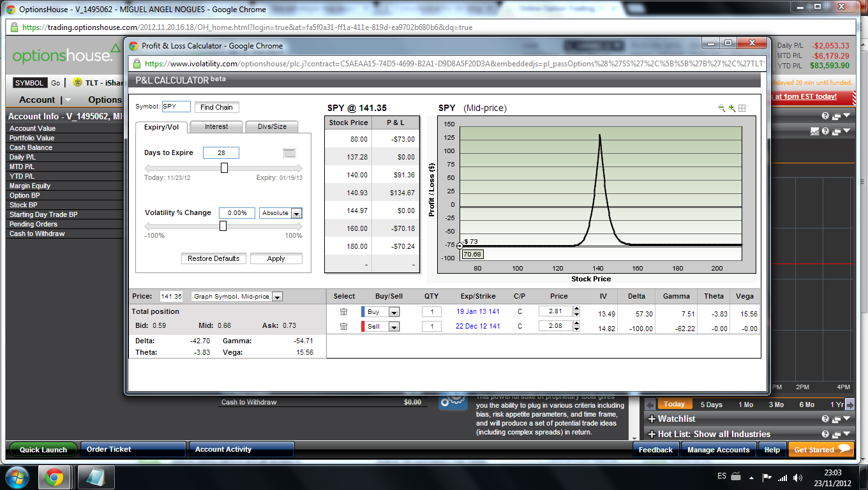Click the Find Chain button
Viewport: 868px width, 490px height.
[216, 107]
